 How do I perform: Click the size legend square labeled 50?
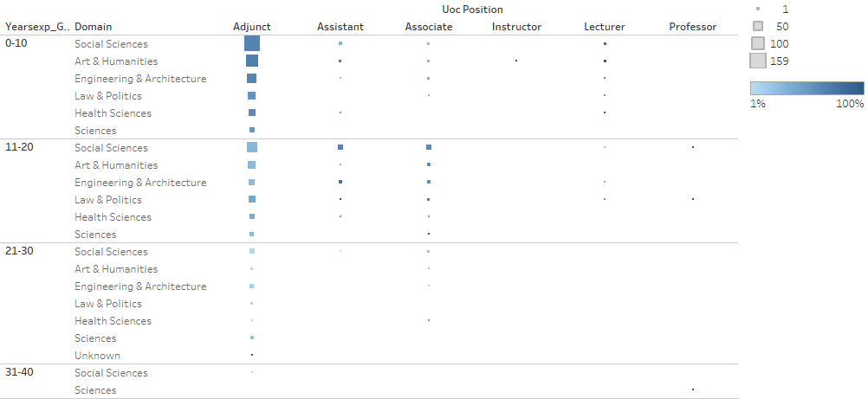click(758, 26)
